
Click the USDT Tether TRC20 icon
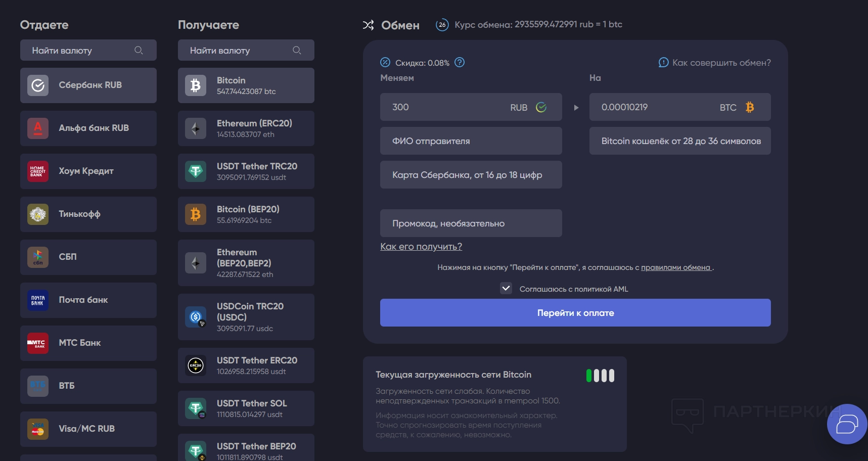point(196,171)
